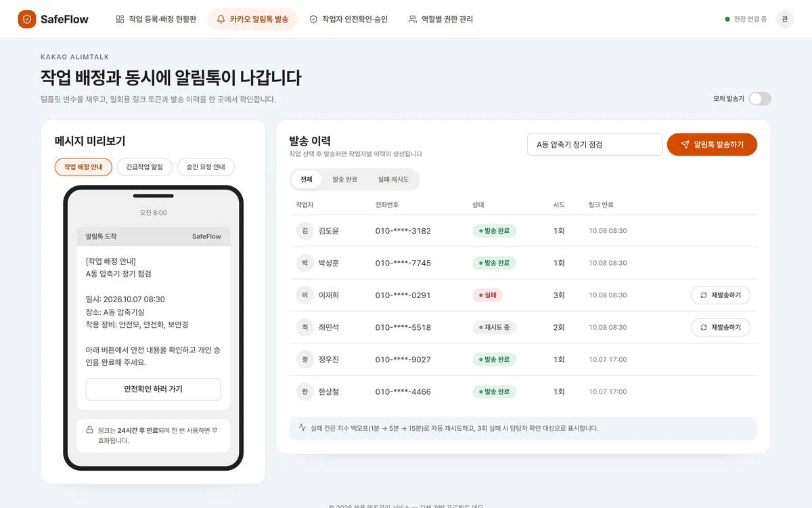The width and height of the screenshot is (812, 508).
Task: Click the lock icon in link expiry note
Action: click(89, 430)
